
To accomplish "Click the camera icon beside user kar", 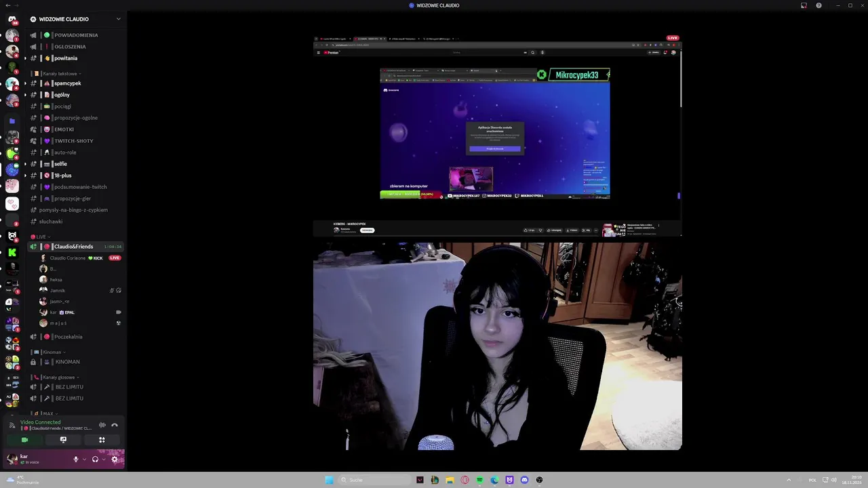I will click(x=119, y=312).
